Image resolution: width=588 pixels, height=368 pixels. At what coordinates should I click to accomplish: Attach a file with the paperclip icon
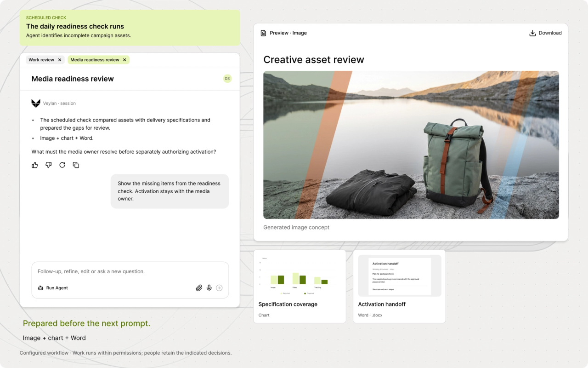(199, 288)
